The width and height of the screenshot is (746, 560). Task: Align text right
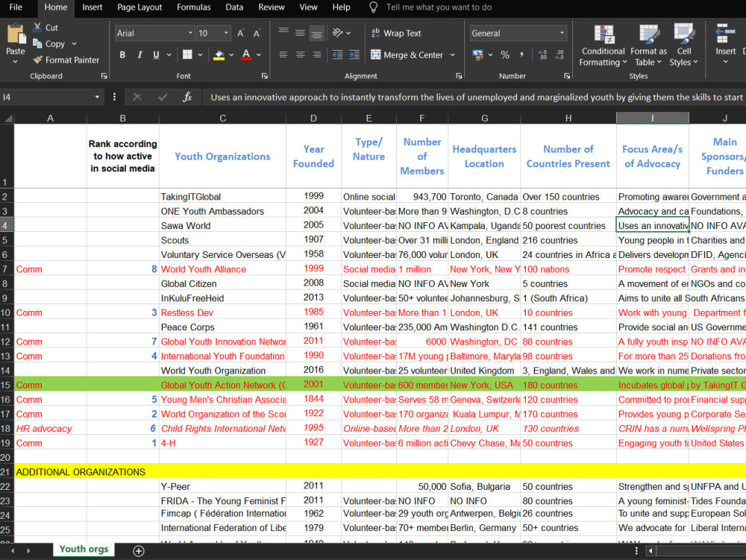point(317,54)
